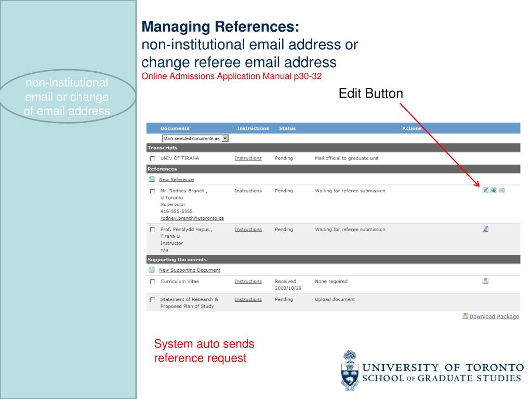
Task: Click the Actions column header
Action: [x=411, y=128]
